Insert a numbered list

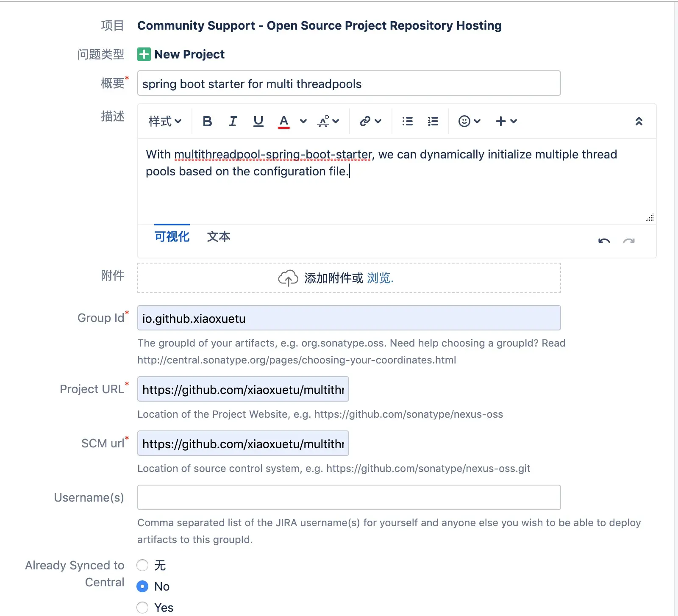433,121
